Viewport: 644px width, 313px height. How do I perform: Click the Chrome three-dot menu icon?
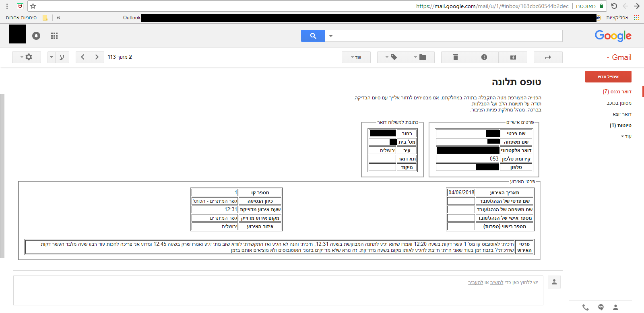point(7,6)
